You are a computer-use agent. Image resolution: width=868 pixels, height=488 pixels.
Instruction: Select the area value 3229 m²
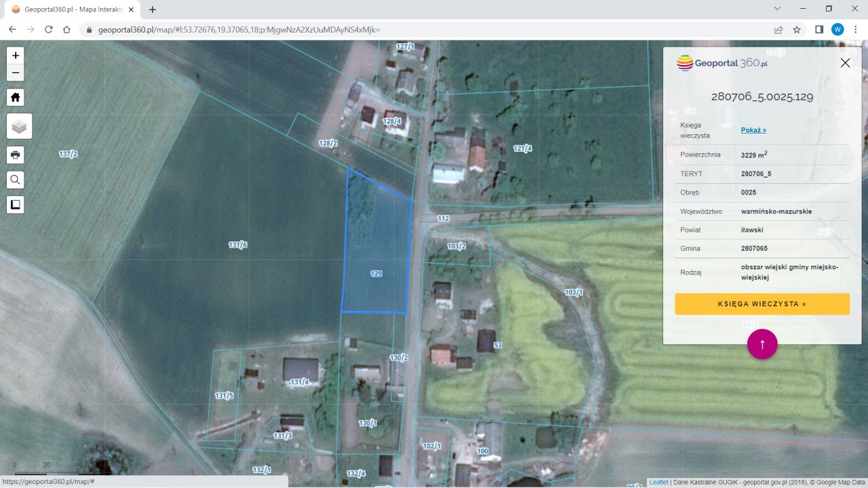click(754, 155)
